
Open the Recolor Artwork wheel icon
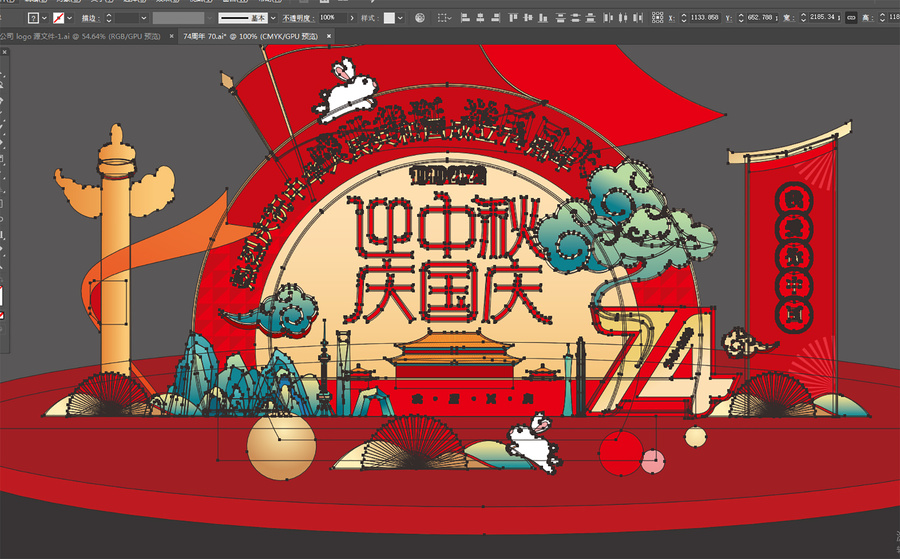pos(420,18)
